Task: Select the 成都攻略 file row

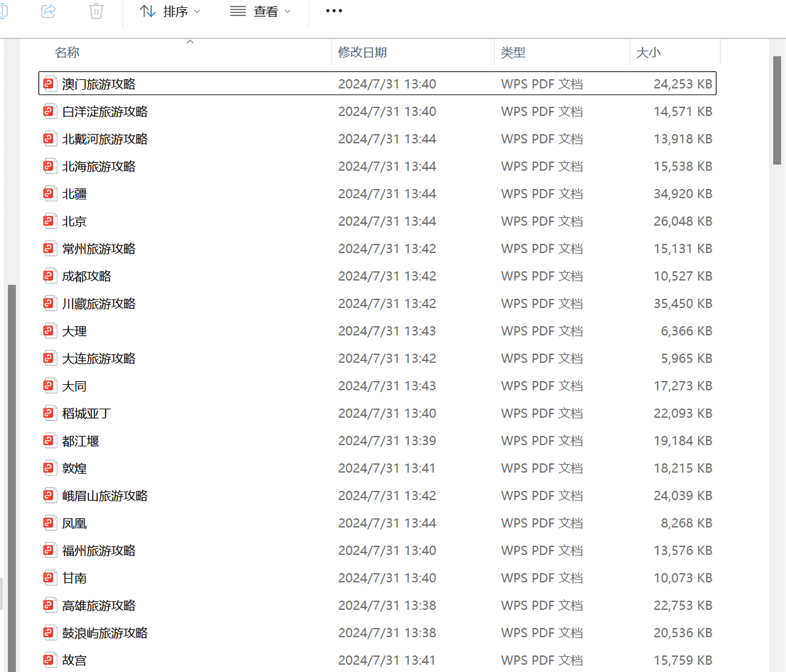Action: click(x=87, y=276)
